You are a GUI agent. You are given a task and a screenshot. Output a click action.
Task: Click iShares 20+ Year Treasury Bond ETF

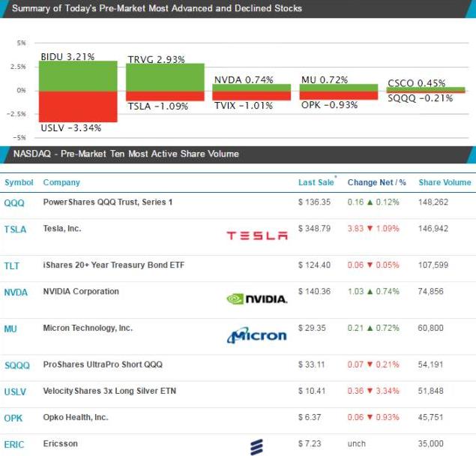pyautogui.click(x=113, y=265)
